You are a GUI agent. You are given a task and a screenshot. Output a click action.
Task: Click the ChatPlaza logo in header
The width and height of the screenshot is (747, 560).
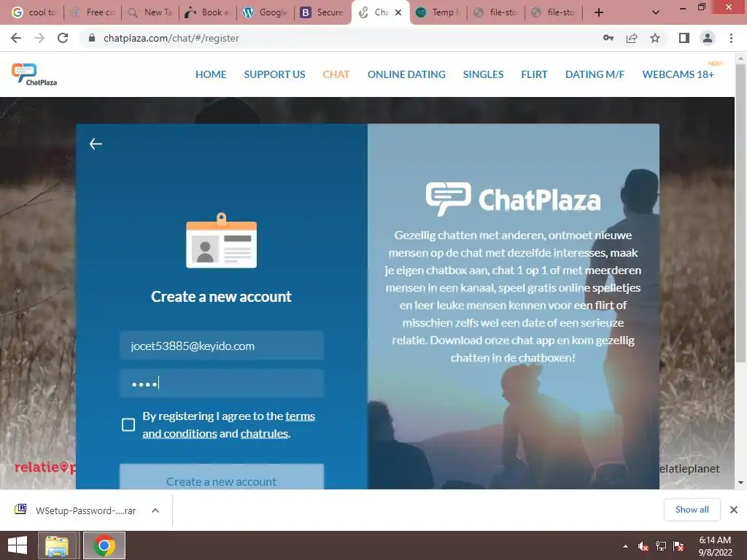[x=34, y=75]
